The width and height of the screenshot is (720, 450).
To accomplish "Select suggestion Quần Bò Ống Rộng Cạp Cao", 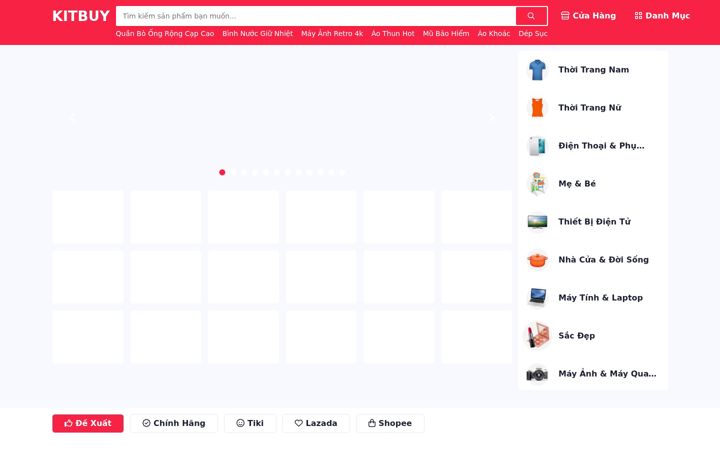I will pyautogui.click(x=165, y=34).
